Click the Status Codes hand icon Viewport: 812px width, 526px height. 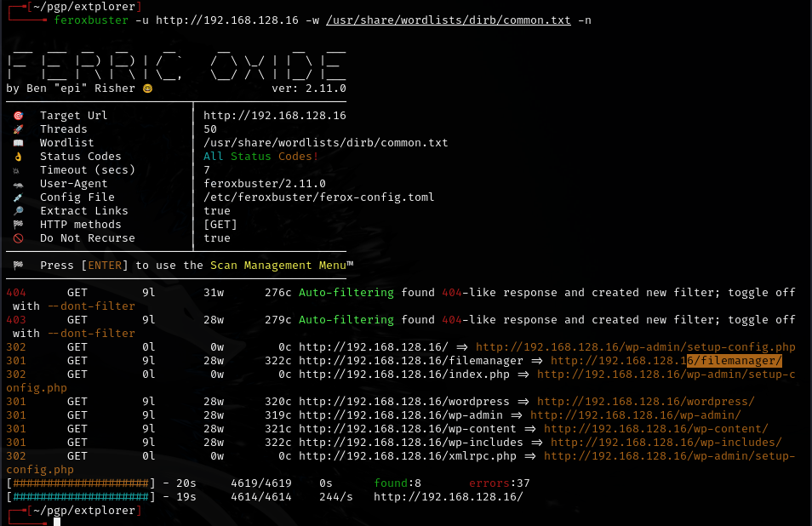pyautogui.click(x=19, y=156)
